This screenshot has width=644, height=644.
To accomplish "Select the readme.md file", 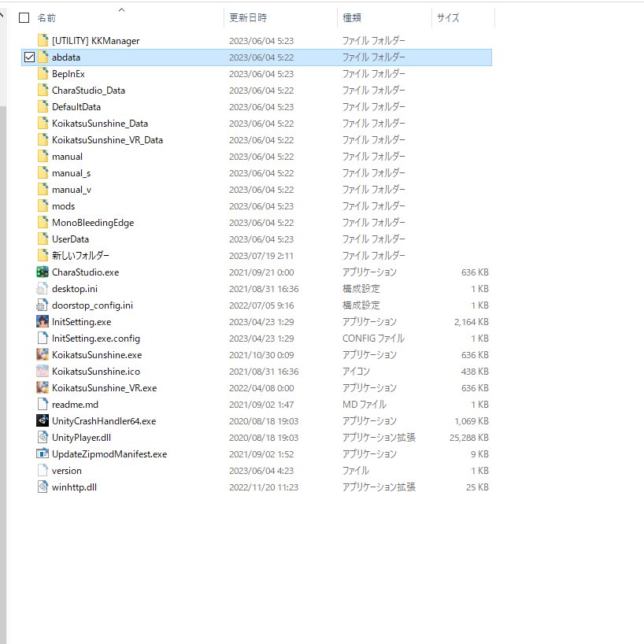I will click(x=75, y=405).
